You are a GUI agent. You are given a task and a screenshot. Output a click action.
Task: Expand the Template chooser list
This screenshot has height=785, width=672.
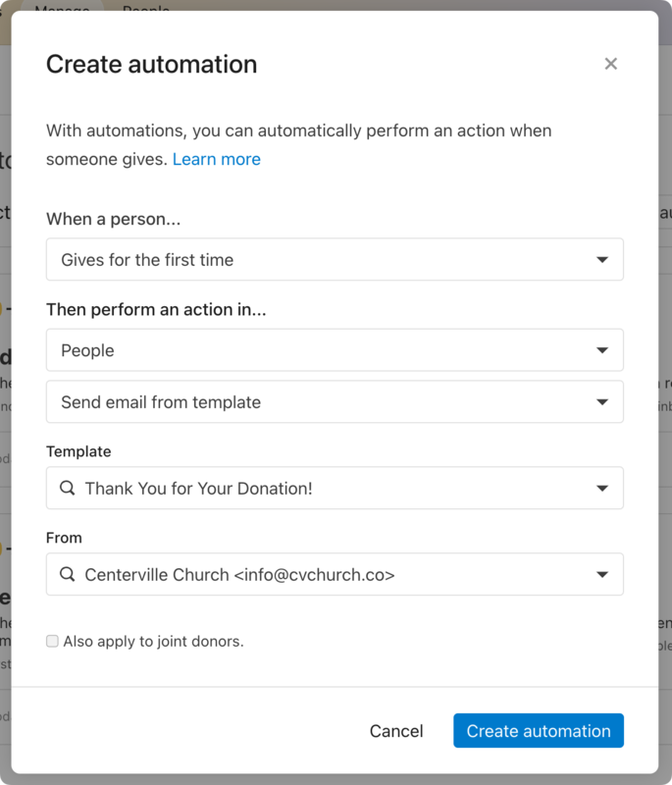click(x=335, y=488)
